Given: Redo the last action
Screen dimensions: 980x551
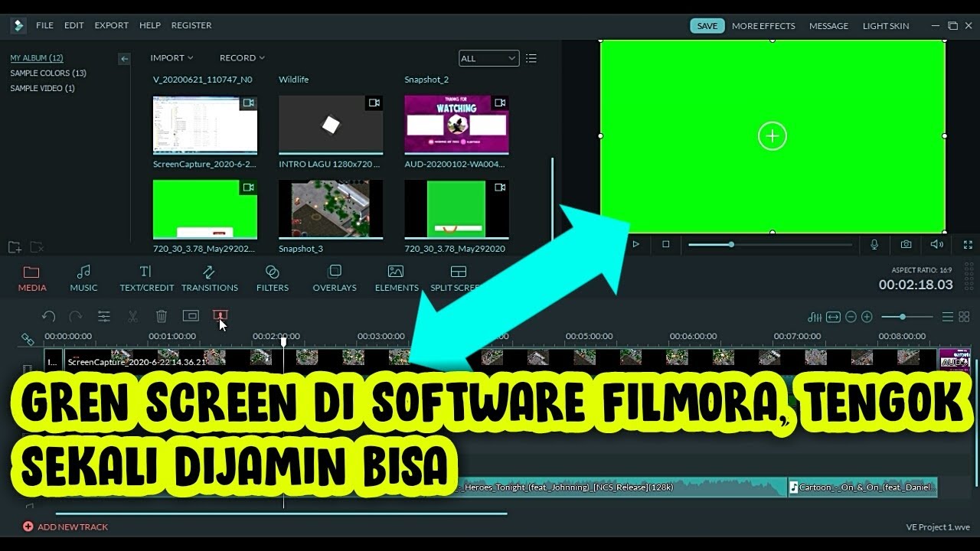Looking at the screenshot, I should 76,316.
